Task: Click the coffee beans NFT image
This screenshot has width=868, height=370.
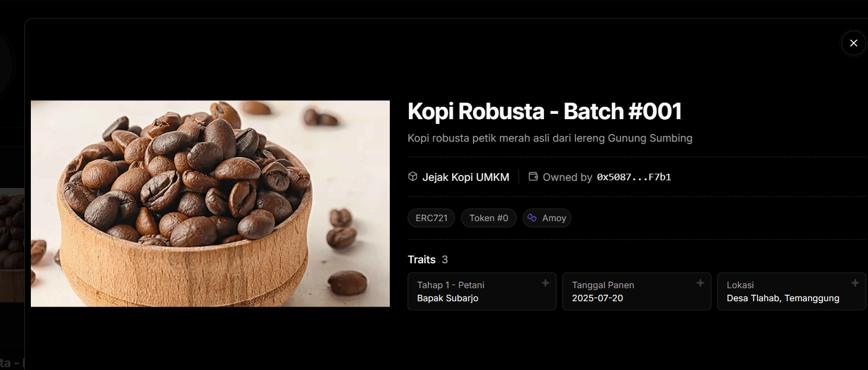Action: pos(210,203)
